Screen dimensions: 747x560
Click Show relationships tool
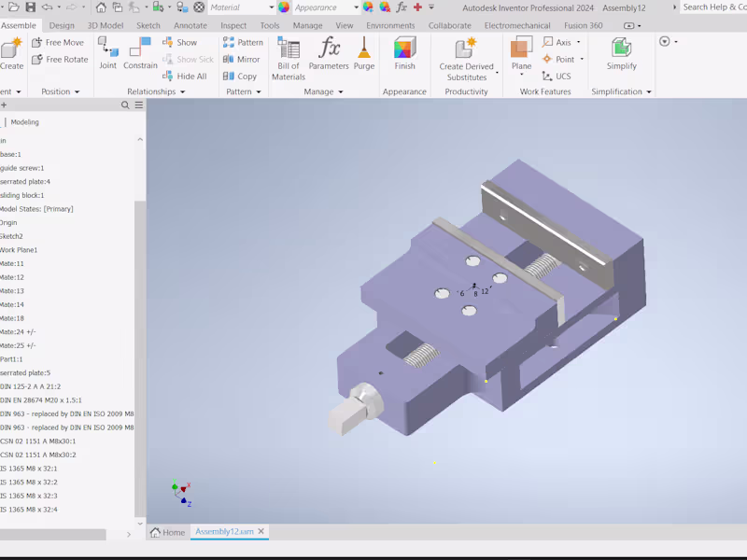[x=179, y=42]
